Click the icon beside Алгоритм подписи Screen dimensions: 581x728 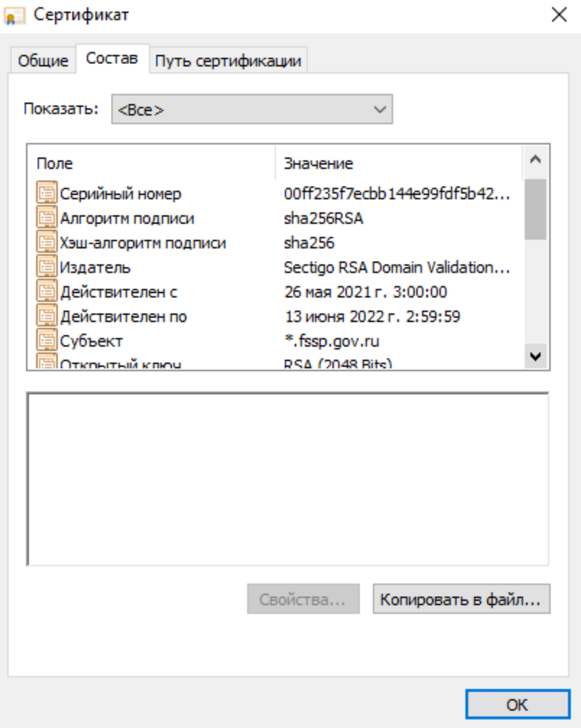(47, 218)
